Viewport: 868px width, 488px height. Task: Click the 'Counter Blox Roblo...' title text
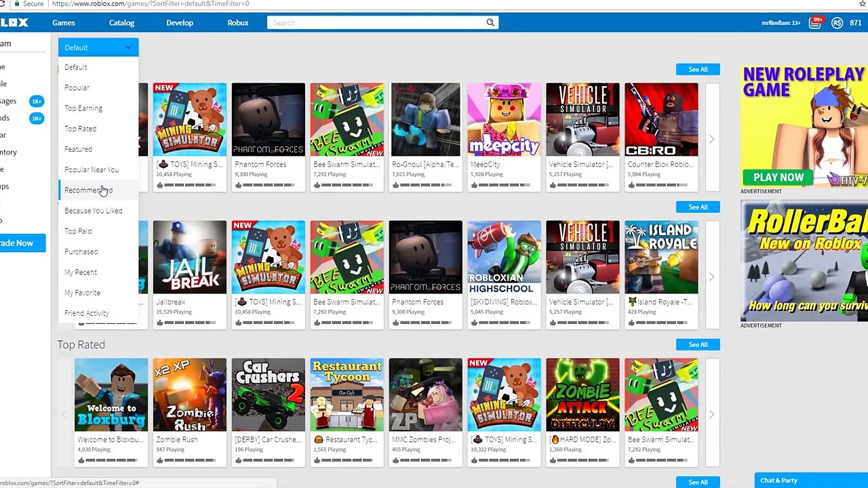tap(661, 165)
